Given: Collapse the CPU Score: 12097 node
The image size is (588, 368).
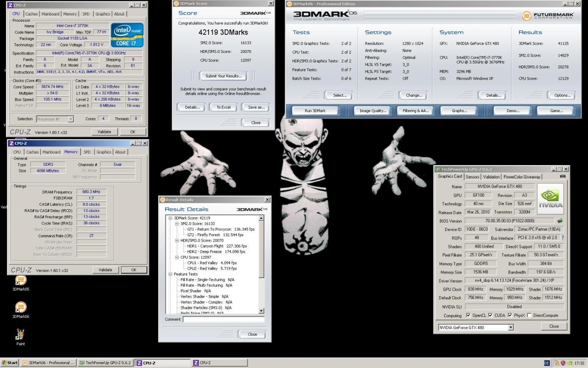Looking at the screenshot, I should tap(177, 257).
